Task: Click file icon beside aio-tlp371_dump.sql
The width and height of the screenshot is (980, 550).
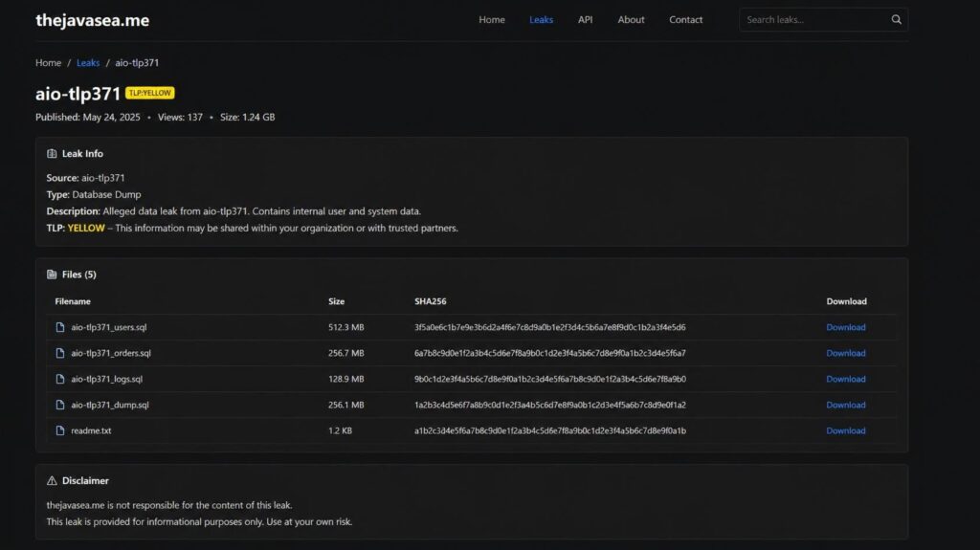Action: (60, 405)
